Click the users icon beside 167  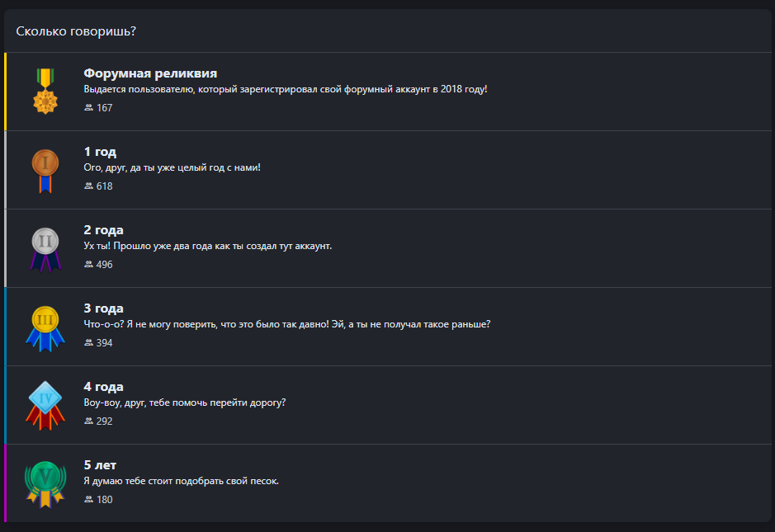(x=89, y=108)
